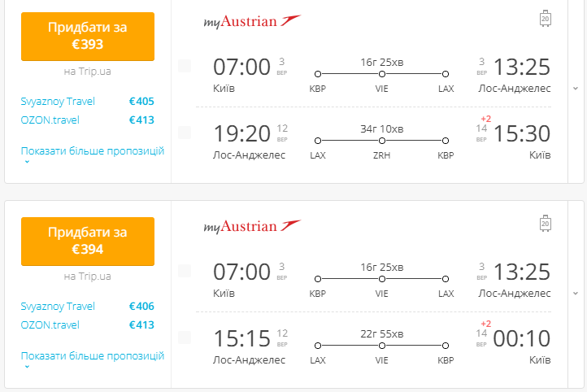The width and height of the screenshot is (587, 392).
Task: Click the myAustrian logo in the €393 offer
Action: (252, 21)
